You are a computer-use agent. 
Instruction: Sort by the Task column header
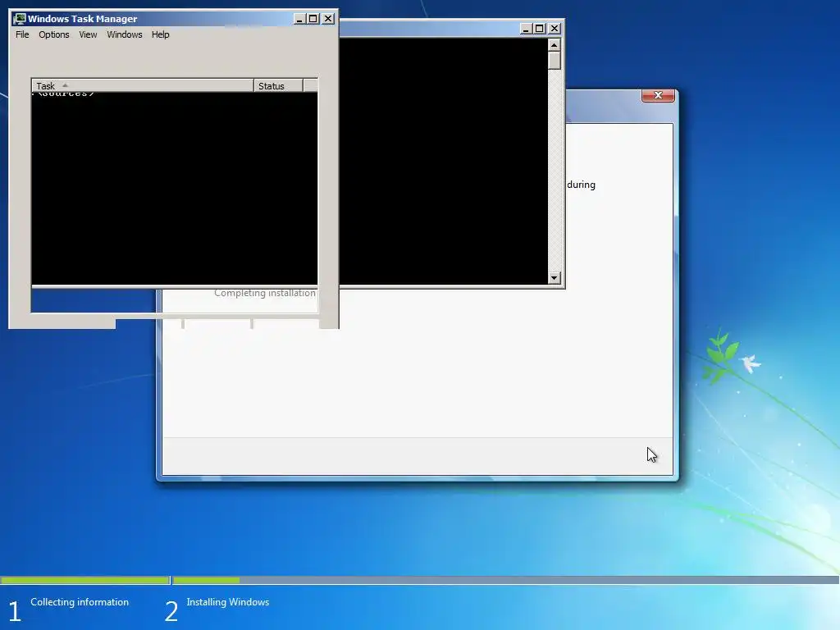[x=143, y=85]
